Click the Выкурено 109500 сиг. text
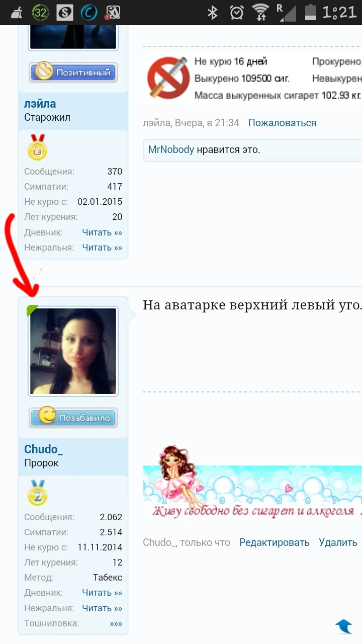The image size is (362, 644). 242,78
